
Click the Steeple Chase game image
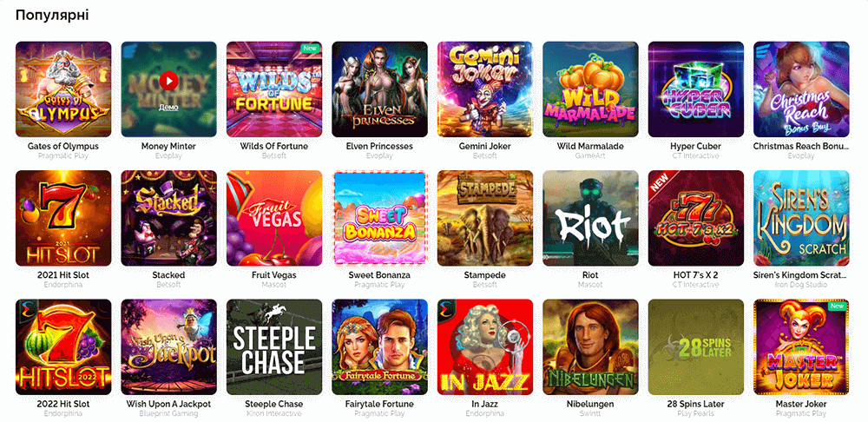coord(274,347)
